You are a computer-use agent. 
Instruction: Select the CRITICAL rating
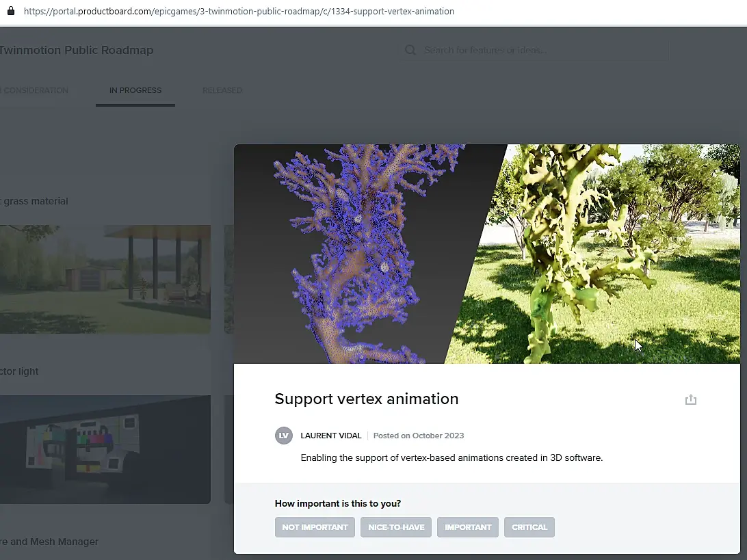[x=529, y=527]
